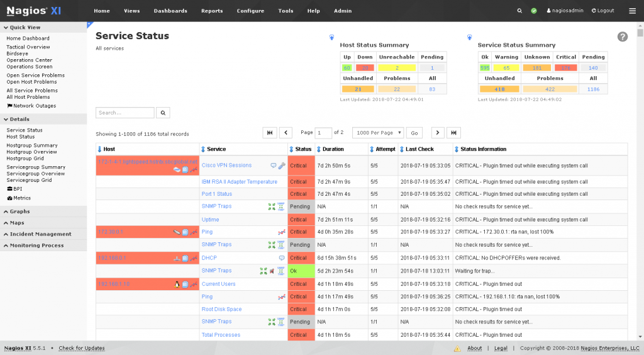Open the 1000 Per Page dropdown
644x355 pixels.
[x=378, y=133]
